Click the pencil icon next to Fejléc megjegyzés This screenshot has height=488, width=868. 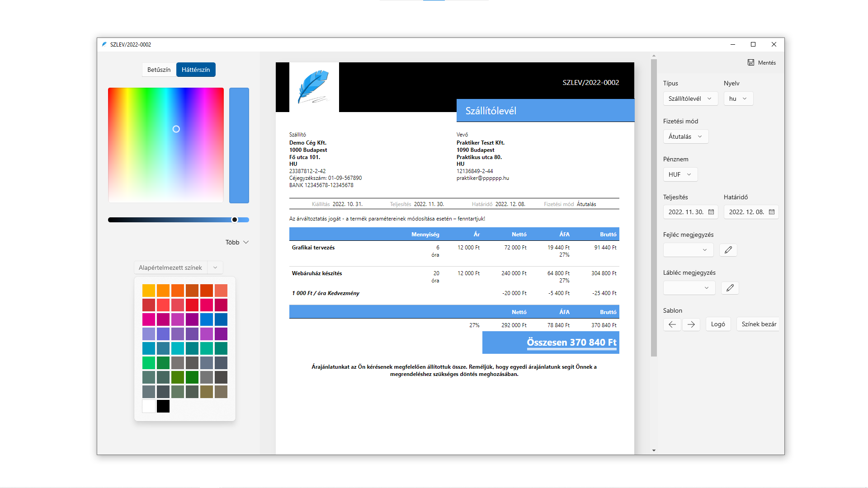728,250
